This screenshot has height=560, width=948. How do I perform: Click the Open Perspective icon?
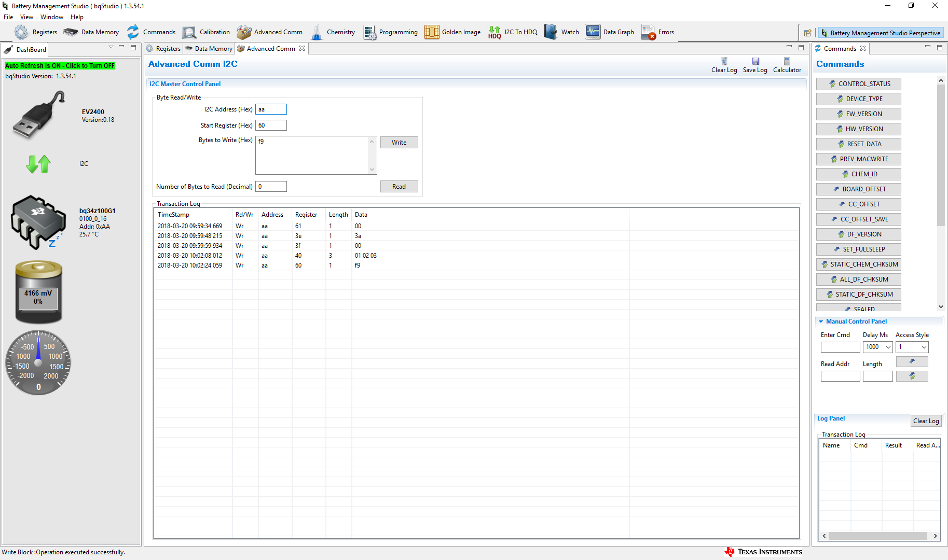click(807, 33)
